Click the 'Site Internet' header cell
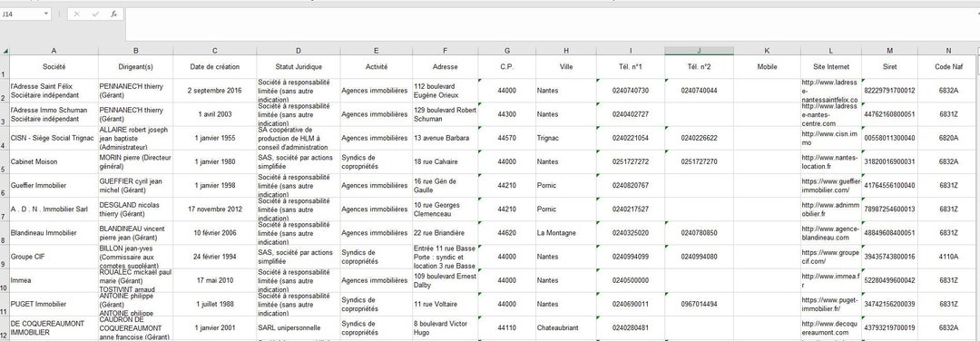 [830, 67]
